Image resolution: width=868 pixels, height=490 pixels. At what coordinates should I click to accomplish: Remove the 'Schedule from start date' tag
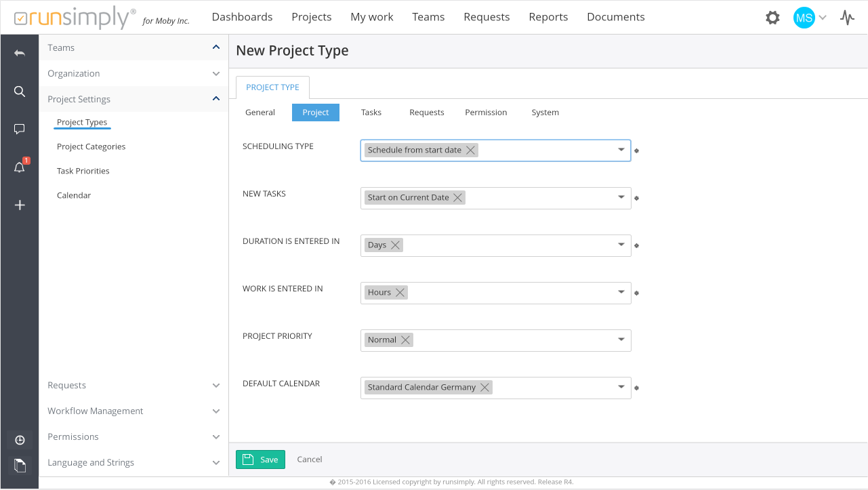(470, 150)
